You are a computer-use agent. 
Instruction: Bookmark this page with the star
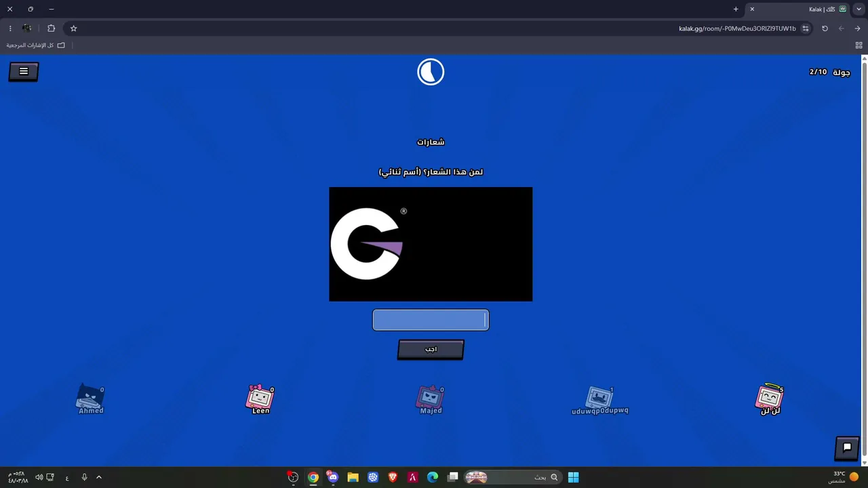click(73, 28)
